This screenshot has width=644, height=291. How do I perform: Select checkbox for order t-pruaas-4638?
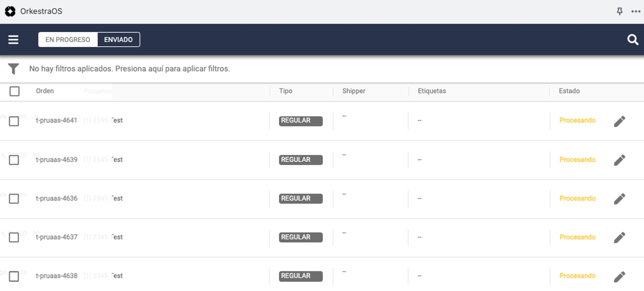click(14, 276)
